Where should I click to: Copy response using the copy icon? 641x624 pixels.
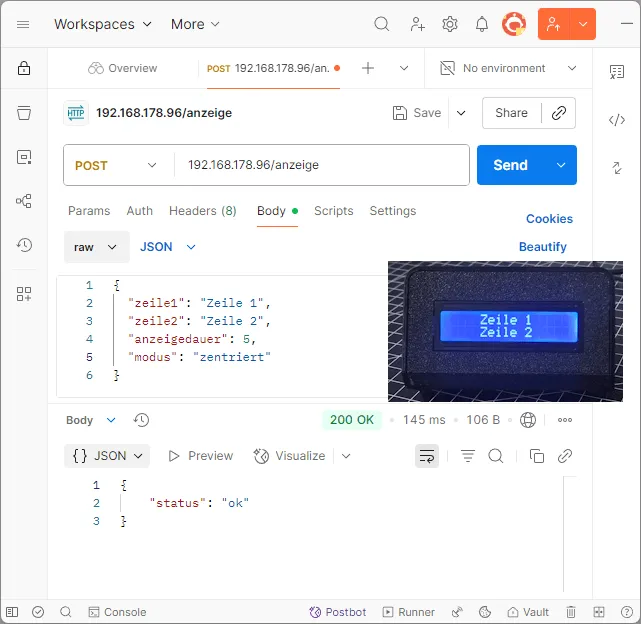pyautogui.click(x=537, y=456)
